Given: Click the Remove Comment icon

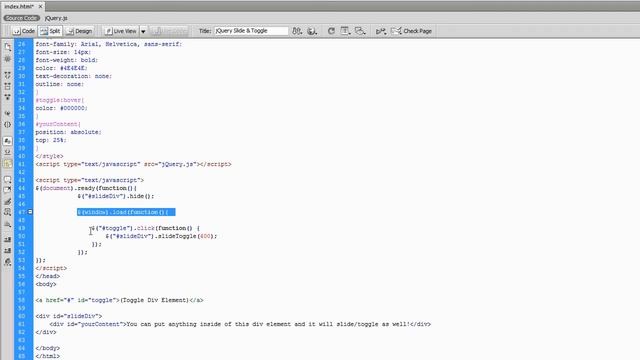Looking at the screenshot, I should click(x=7, y=190).
